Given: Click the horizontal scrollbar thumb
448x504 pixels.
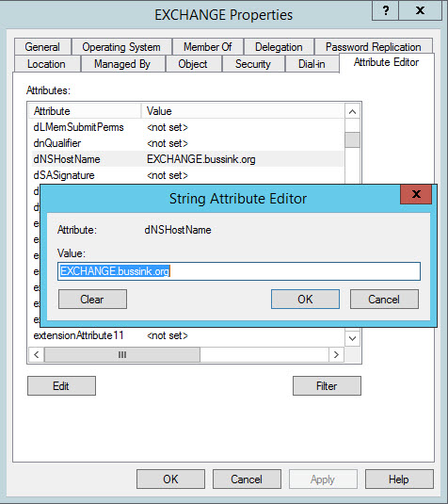Looking at the screenshot, I should click(x=122, y=354).
